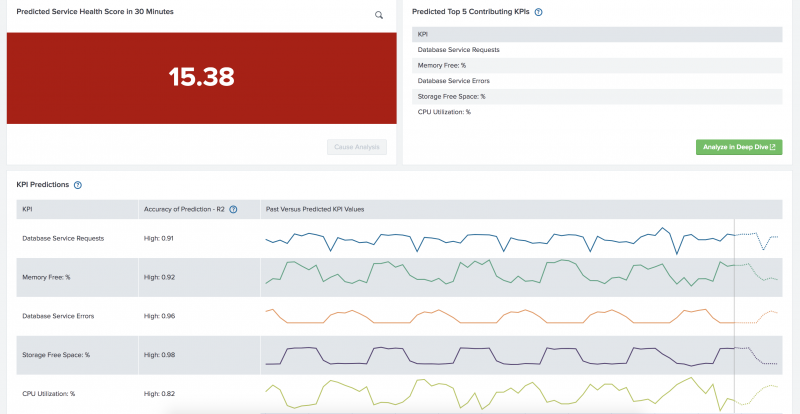Click the red 15.38 health score tile

coord(202,78)
